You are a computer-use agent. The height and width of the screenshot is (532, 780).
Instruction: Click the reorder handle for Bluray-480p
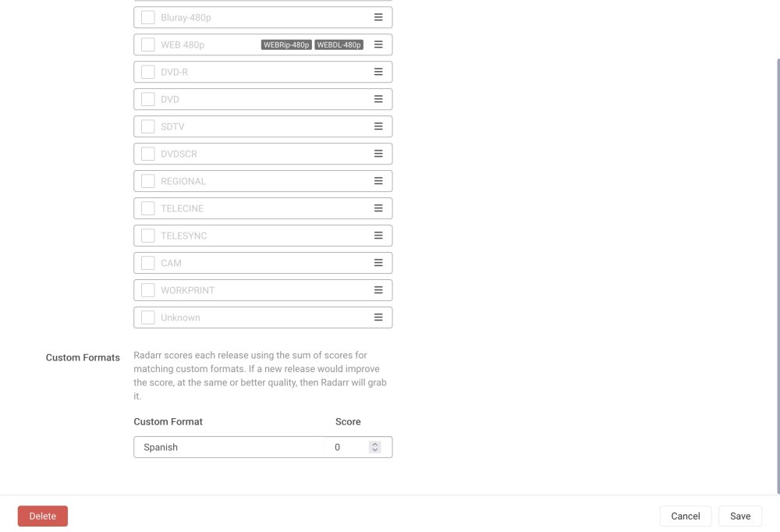tap(378, 17)
